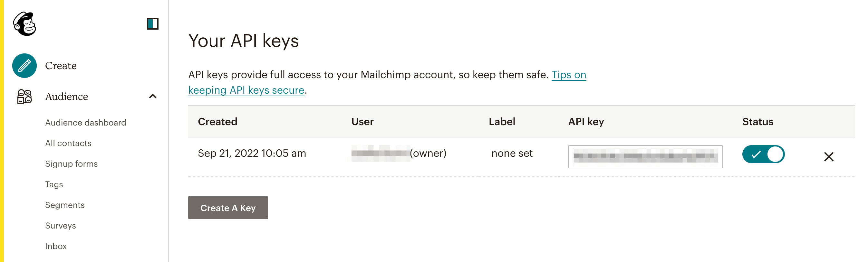Viewport: 868px width, 262px height.
Task: Click the 'none set' label text
Action: (512, 154)
